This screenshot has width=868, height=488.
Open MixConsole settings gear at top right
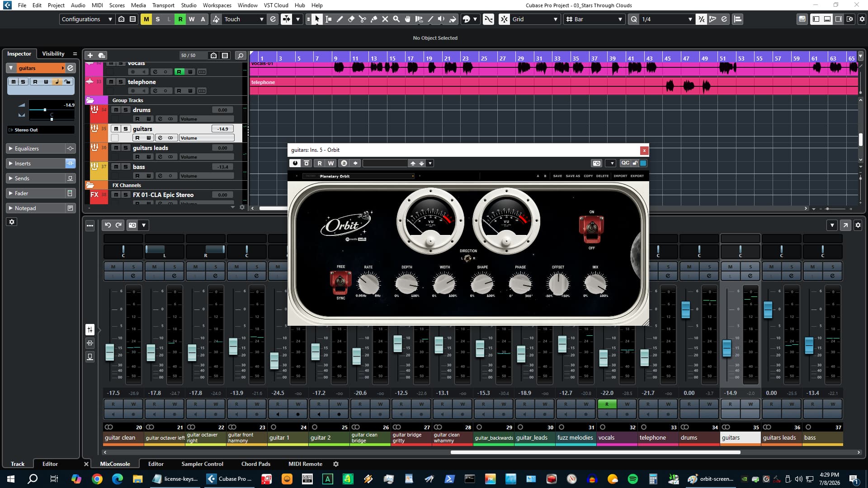858,225
